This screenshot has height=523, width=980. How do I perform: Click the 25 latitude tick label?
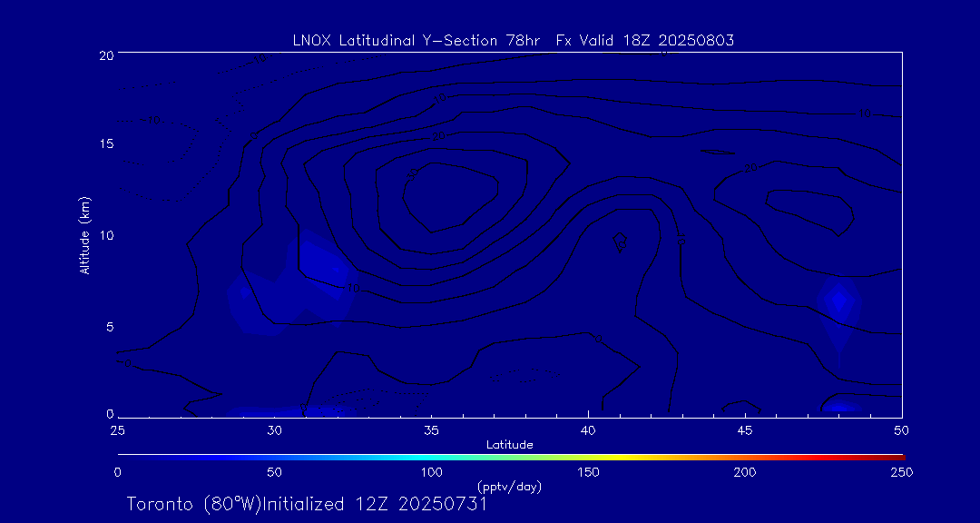point(117,429)
